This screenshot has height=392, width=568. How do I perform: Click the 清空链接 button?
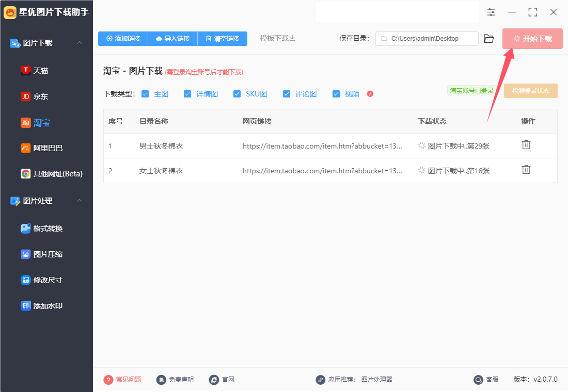(x=223, y=39)
